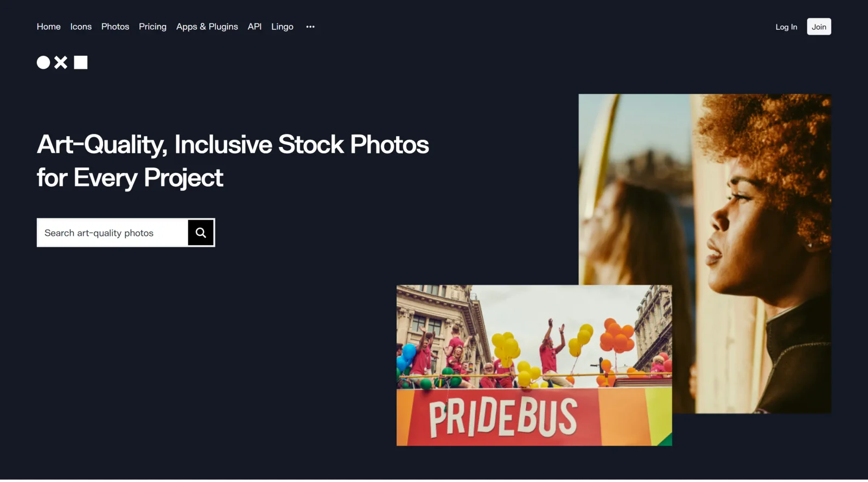Focus the Search art-quality photos field

coord(112,233)
